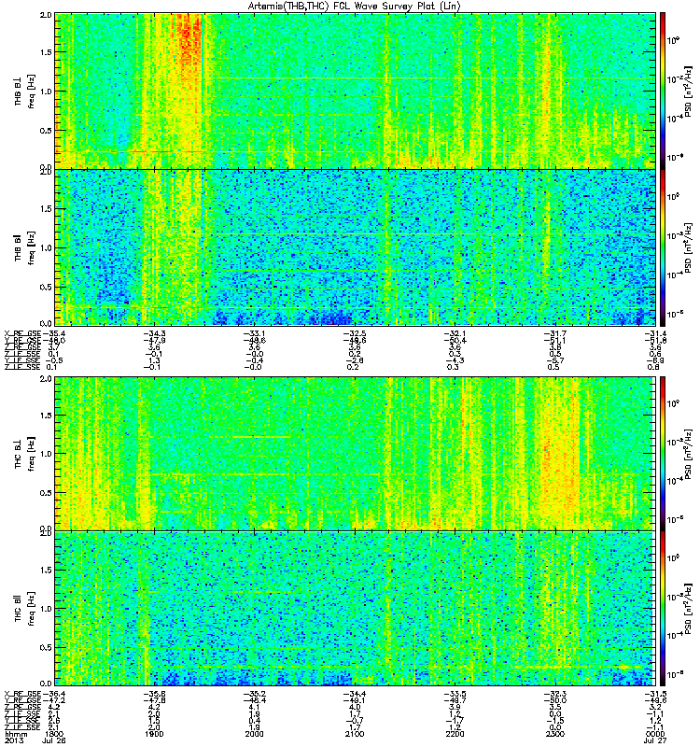Click the PSD color bar beside the THB B-parallel panel
The width and height of the screenshot is (700, 747).
663,247
